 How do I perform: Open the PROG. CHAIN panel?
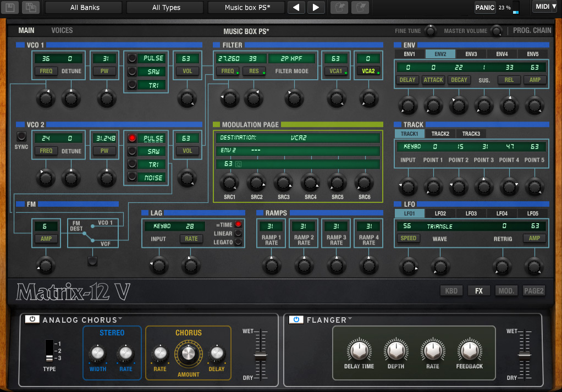[x=532, y=30]
